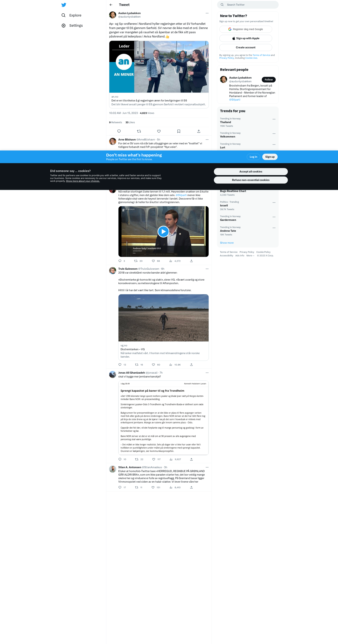Open more options on Truls Gulowsen's tweet

point(207,269)
